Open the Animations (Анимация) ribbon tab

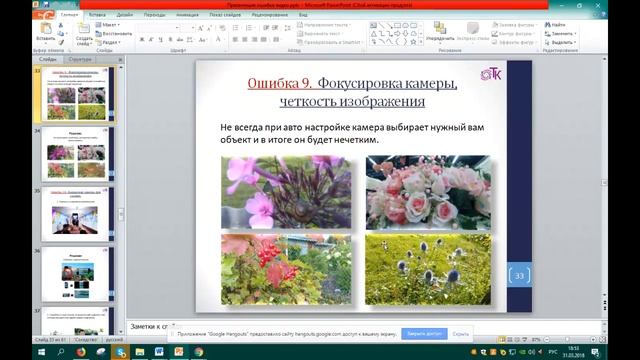point(187,15)
